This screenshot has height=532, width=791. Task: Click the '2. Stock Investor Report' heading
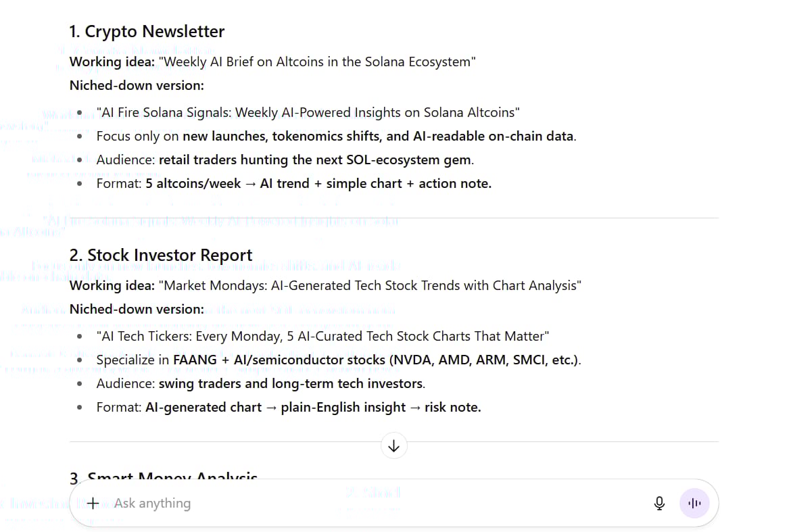pos(161,255)
